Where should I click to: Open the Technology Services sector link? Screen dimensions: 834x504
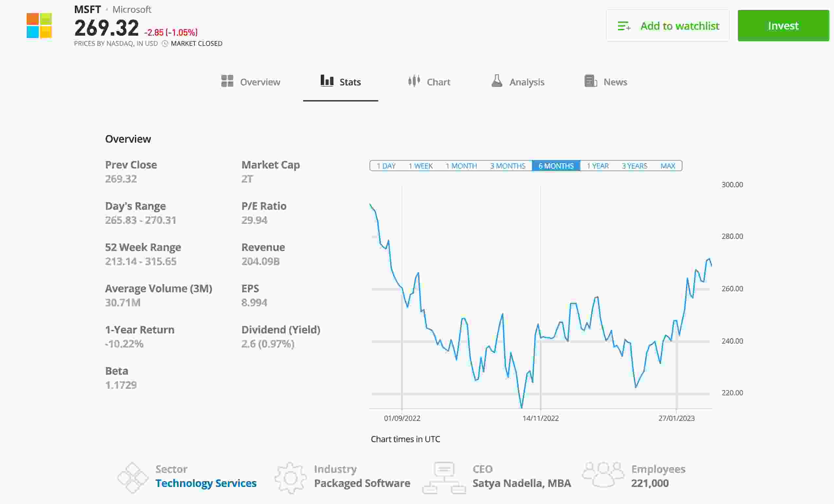click(x=206, y=483)
